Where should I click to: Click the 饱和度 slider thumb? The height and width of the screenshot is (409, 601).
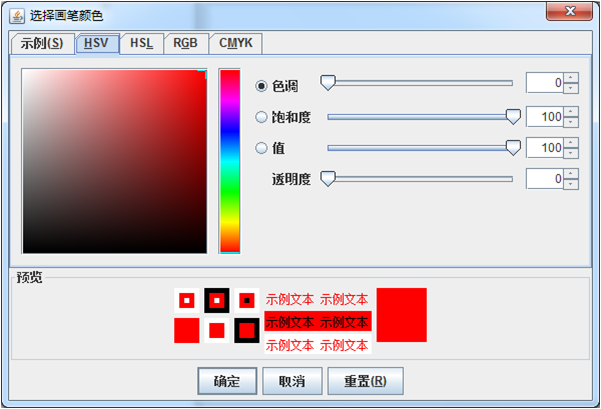click(513, 117)
